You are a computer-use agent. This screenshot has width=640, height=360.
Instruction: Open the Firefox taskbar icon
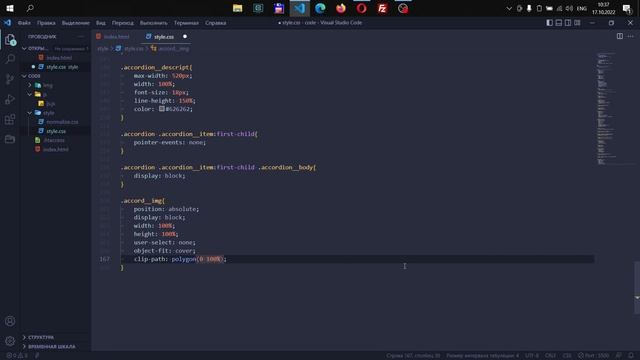[341, 8]
